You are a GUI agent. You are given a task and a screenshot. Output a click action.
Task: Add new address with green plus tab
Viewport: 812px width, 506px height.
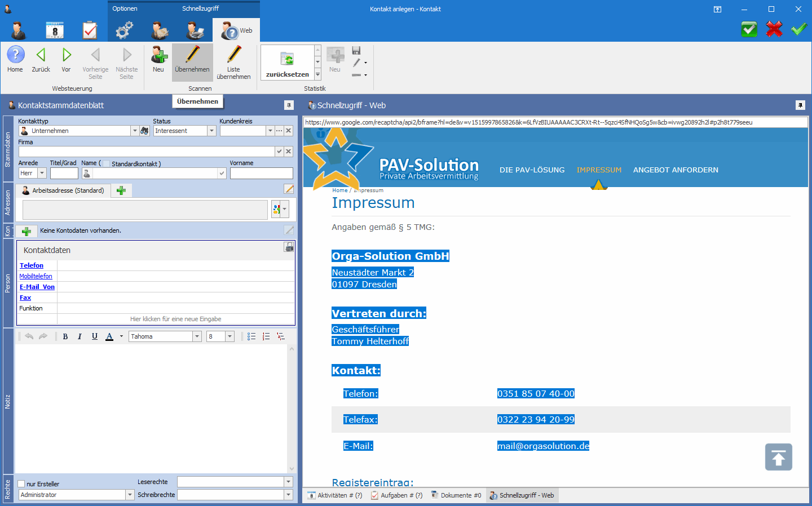click(121, 190)
